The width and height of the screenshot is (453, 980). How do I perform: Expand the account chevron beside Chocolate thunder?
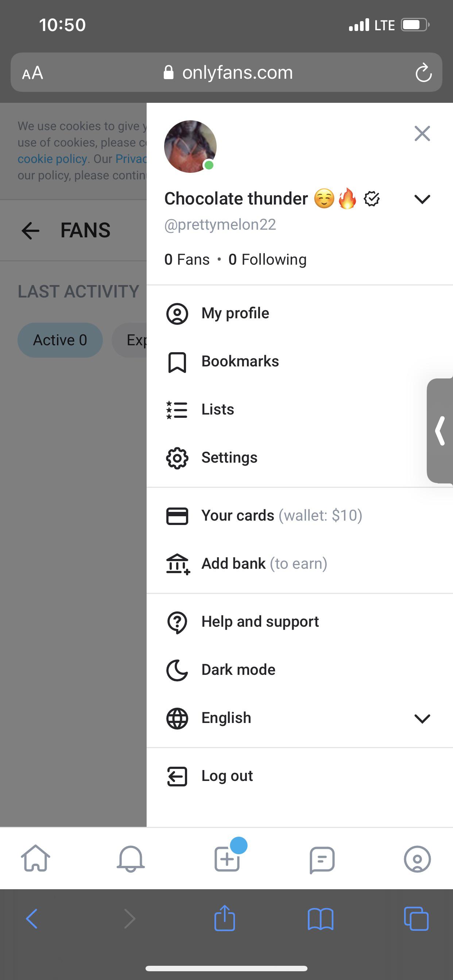[422, 199]
